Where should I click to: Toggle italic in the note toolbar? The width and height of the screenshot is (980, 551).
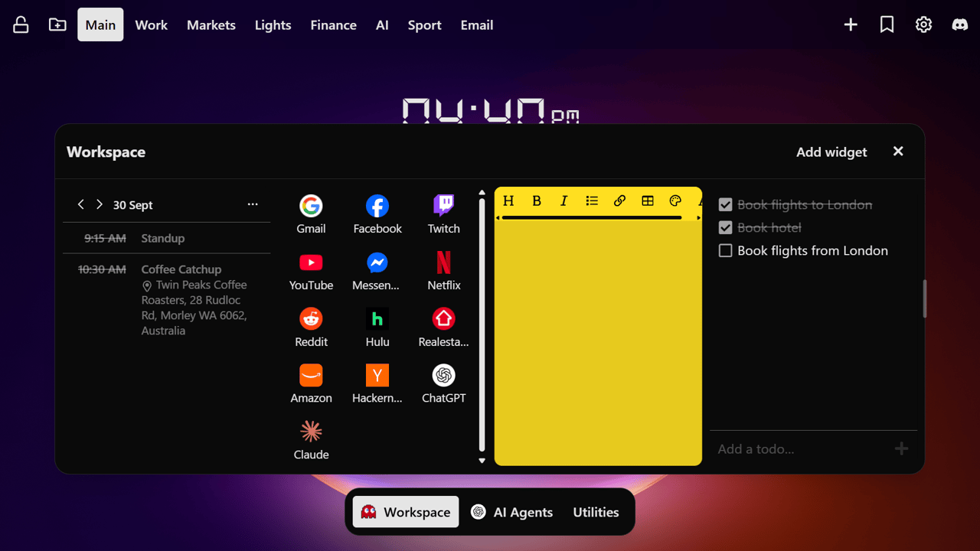pos(564,201)
